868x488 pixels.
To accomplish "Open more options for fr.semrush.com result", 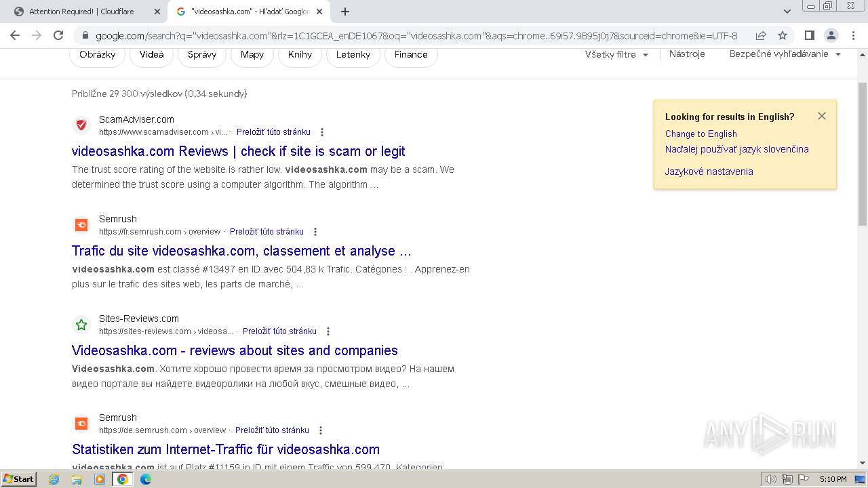I will click(315, 232).
